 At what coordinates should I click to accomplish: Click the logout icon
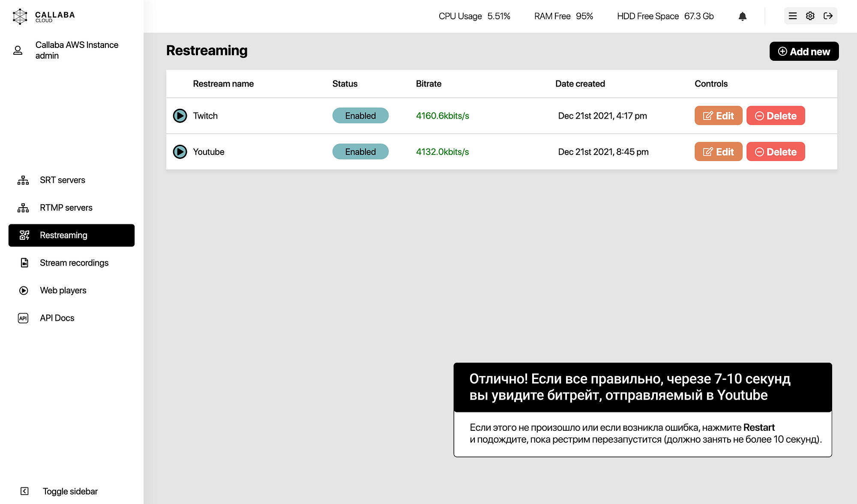[828, 16]
